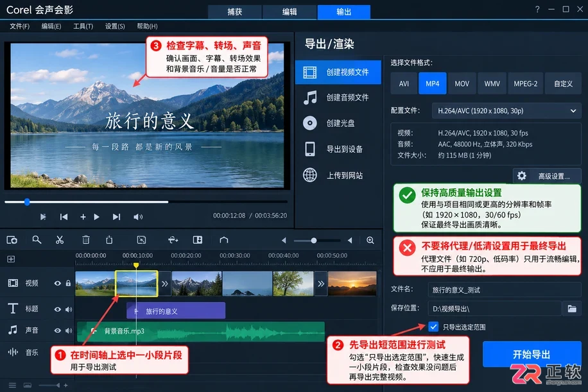Mute the 声音 track
The height and width of the screenshot is (392, 588).
coord(69,330)
